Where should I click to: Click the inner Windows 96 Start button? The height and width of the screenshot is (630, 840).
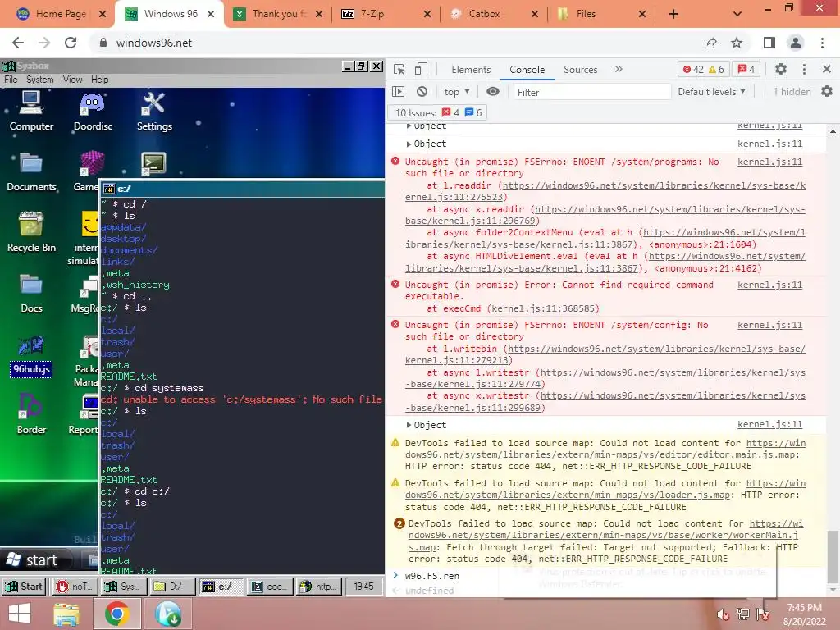coord(23,587)
